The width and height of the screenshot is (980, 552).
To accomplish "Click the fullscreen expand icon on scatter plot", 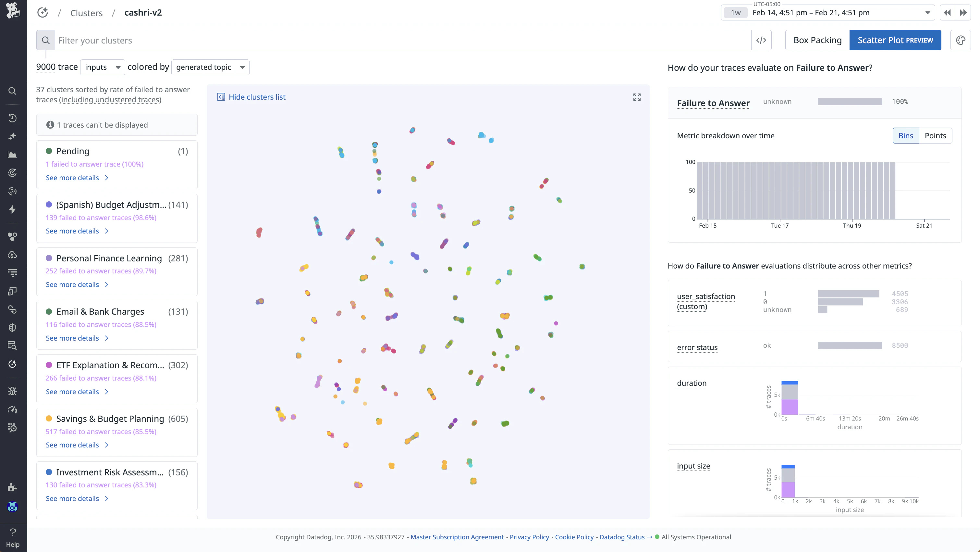I will pos(637,97).
